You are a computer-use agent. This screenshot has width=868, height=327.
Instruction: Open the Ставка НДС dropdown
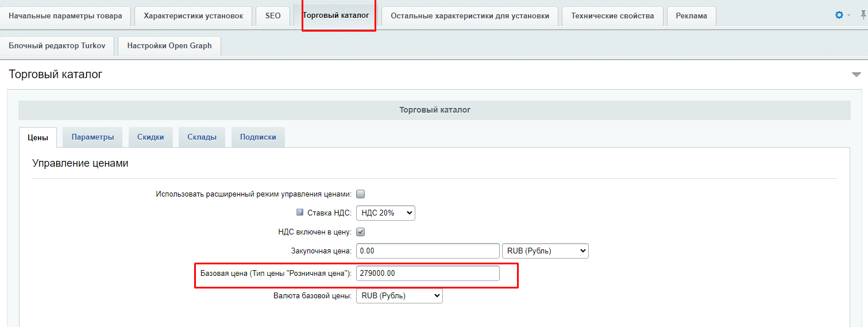pos(385,213)
